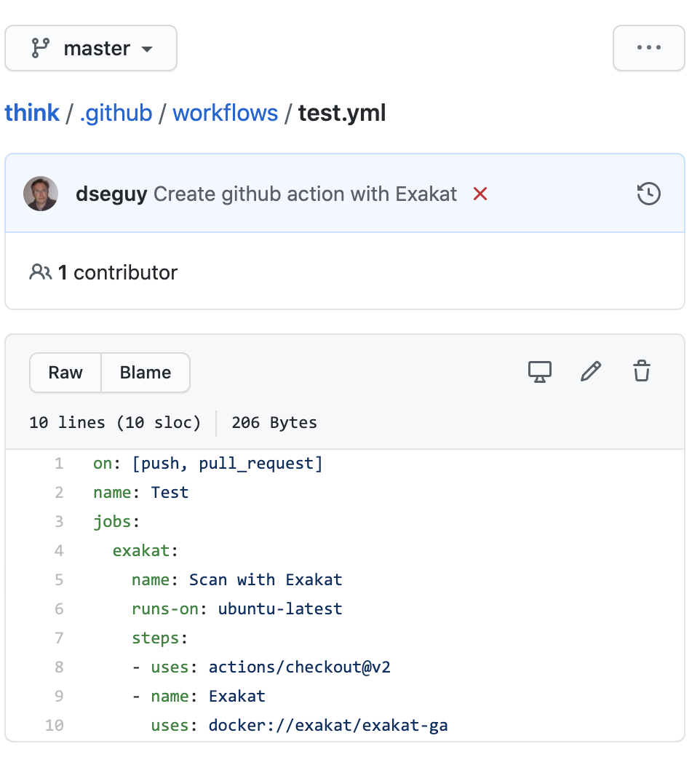Open the master branch dropdown
Image resolution: width=700 pixels, height=773 pixels.
(91, 48)
